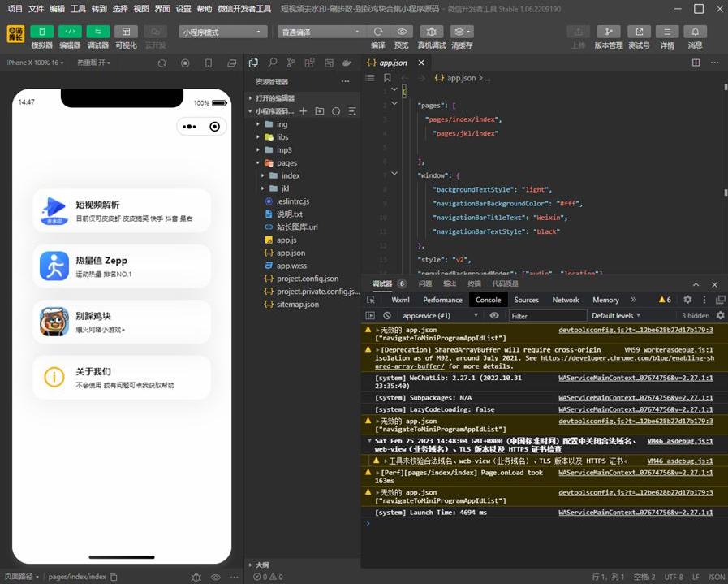This screenshot has height=584, width=728.
Task: Open the 热量值 Zepp card in simulator
Action: [x=122, y=266]
